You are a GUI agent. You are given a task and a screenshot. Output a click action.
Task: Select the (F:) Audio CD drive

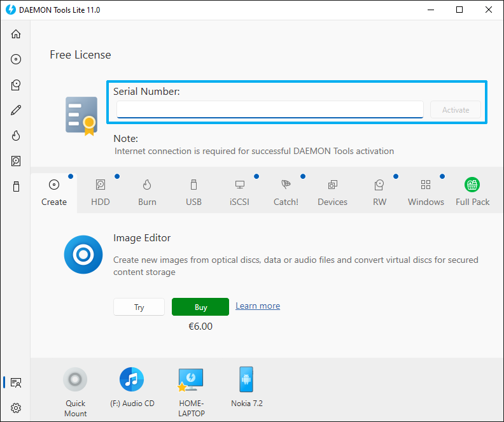(x=132, y=380)
